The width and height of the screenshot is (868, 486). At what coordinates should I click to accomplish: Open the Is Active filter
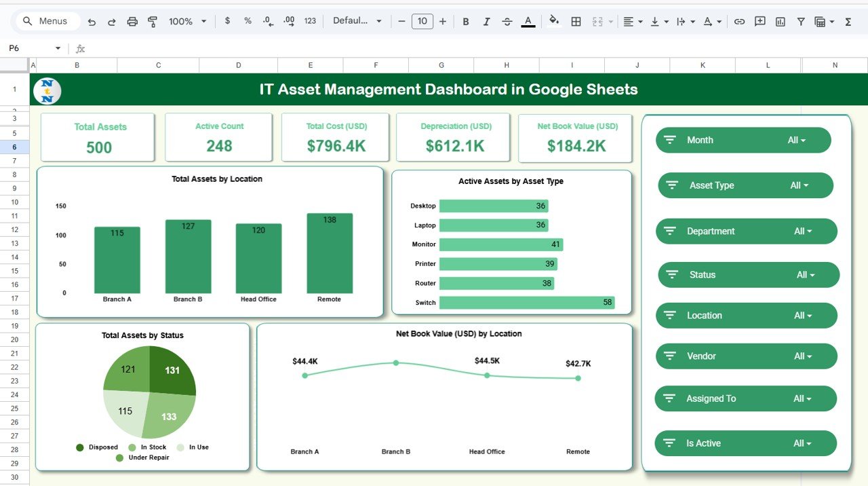click(745, 443)
